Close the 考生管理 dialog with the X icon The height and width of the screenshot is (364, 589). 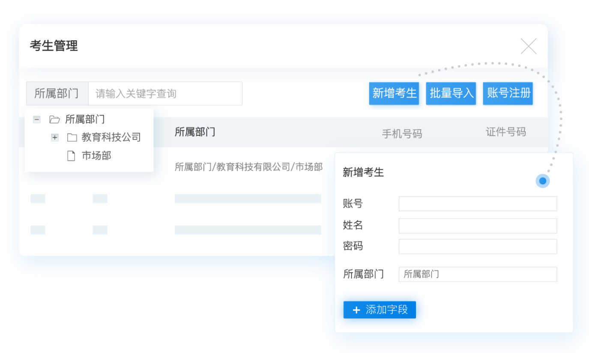tap(529, 46)
